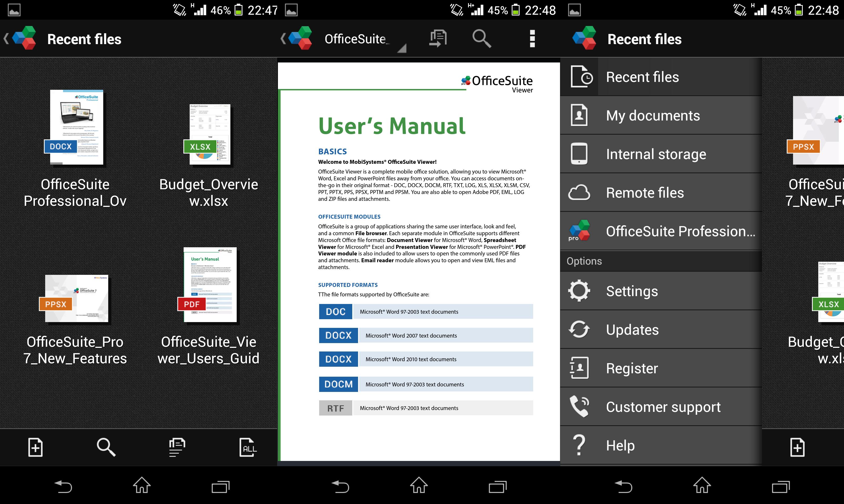
Task: Expand the OfficeSuite title dropdown in viewer
Action: (365, 40)
